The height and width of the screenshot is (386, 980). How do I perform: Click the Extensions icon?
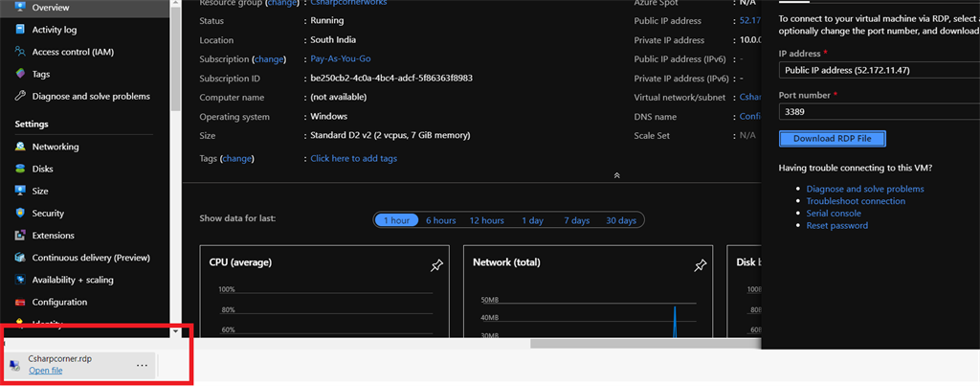pos(21,236)
